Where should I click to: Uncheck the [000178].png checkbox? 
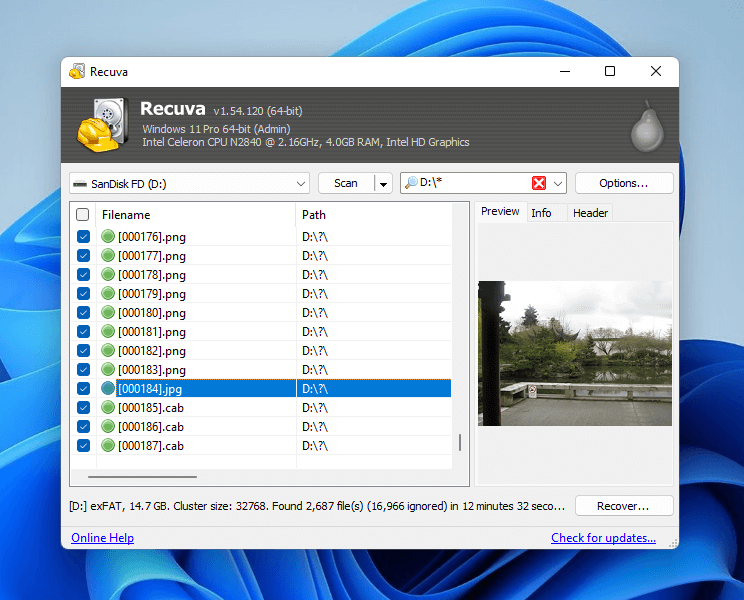click(84, 274)
